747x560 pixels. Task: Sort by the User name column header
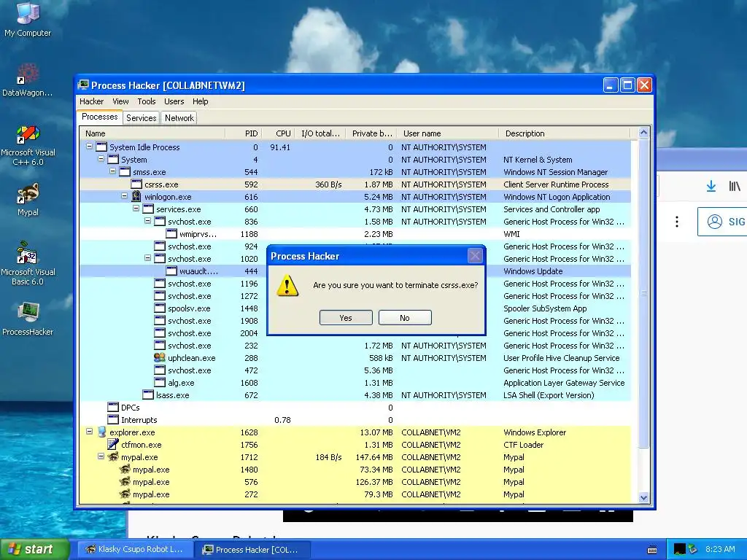pos(448,133)
